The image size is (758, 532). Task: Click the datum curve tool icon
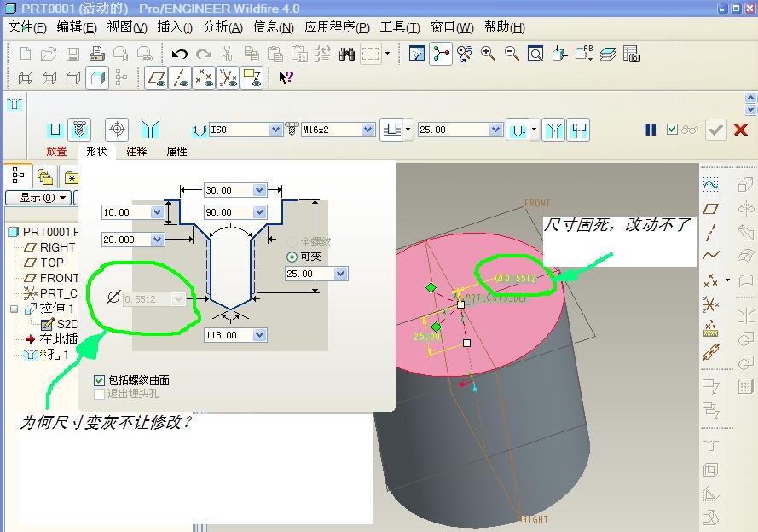pyautogui.click(x=710, y=256)
